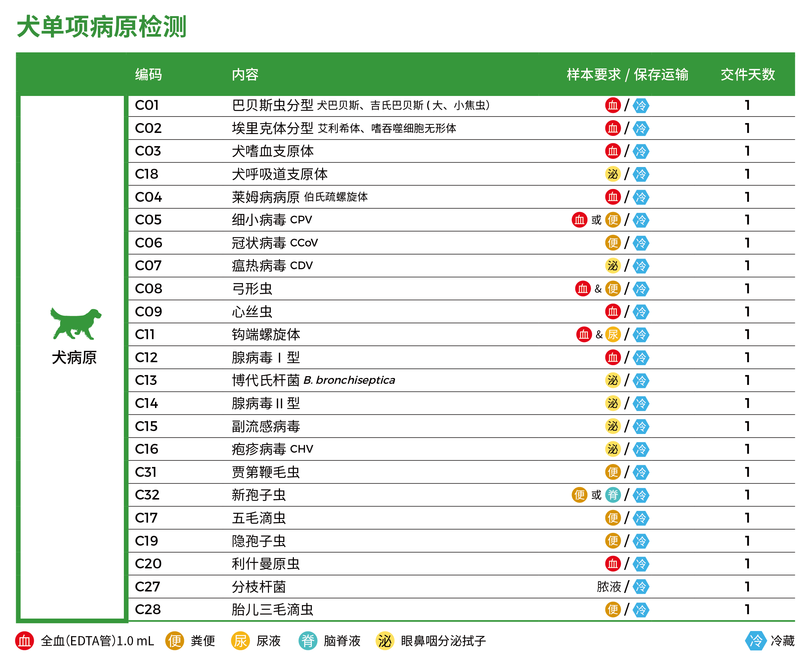Screen dimensions: 812x653
Task: Click the 编码 column header
Action: [x=148, y=74]
